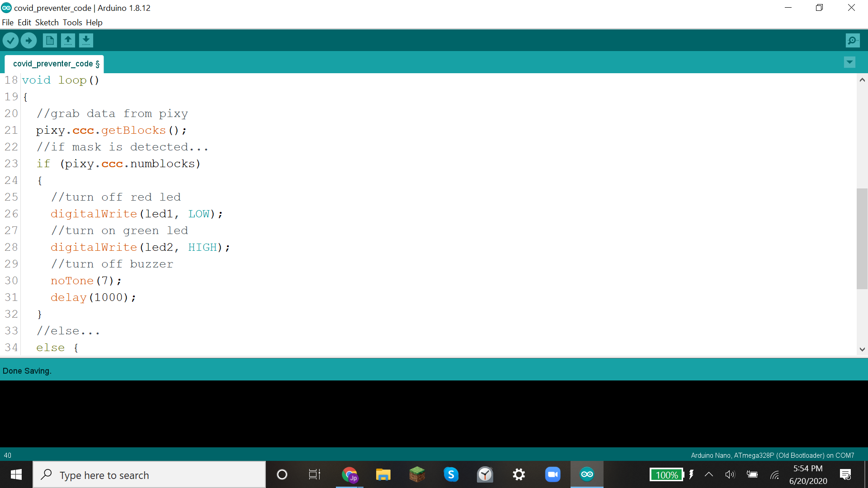Expand hidden system tray icons
The image size is (868, 488).
pyautogui.click(x=708, y=474)
